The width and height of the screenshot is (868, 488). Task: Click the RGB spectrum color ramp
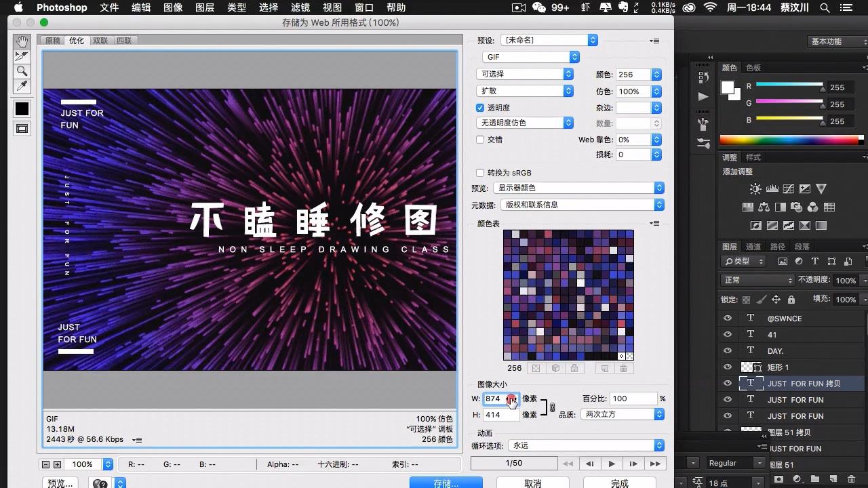pos(789,140)
